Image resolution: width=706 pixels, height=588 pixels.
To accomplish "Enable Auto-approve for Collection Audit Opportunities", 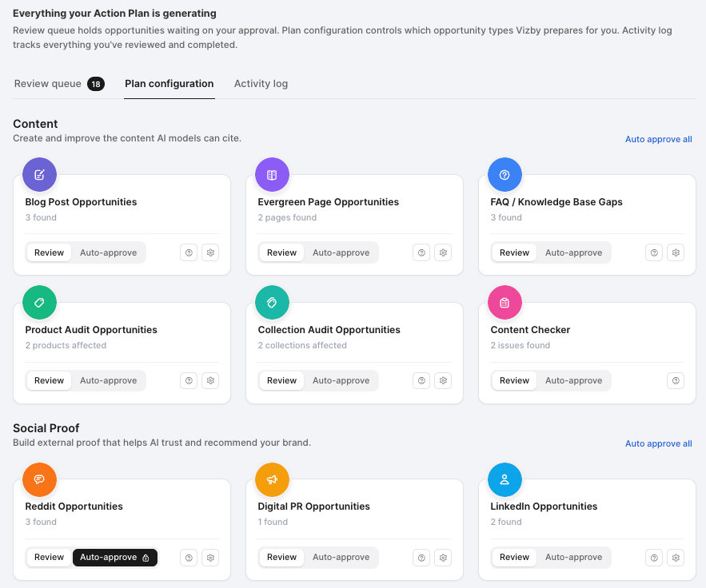I will coord(341,380).
